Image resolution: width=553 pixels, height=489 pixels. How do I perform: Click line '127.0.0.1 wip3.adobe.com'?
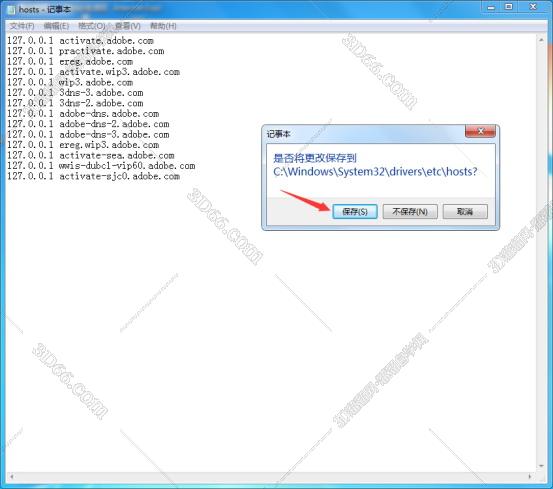click(70, 82)
